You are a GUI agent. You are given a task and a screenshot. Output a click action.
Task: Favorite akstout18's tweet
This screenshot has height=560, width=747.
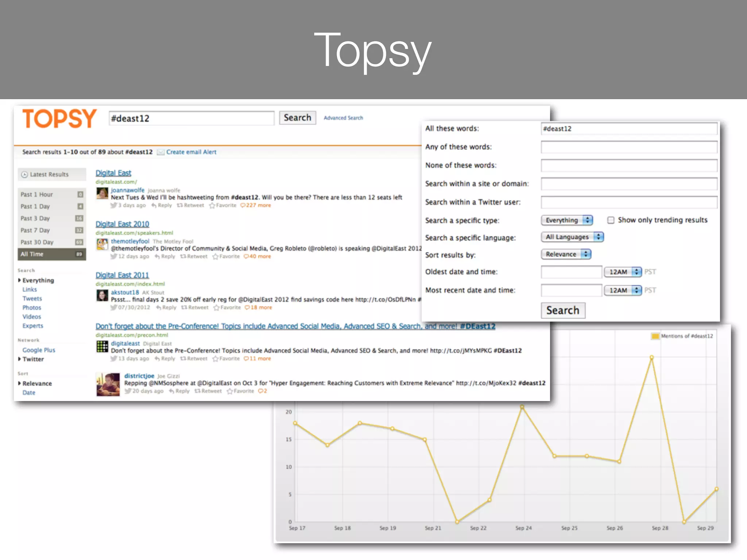coord(227,307)
